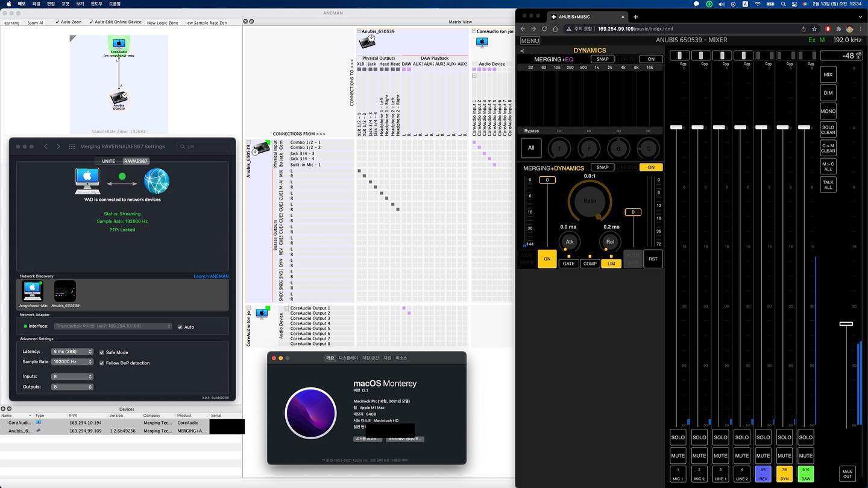Viewport: 868px width, 488px height.
Task: Open the browser extensions puzzle icon
Action: point(838,29)
